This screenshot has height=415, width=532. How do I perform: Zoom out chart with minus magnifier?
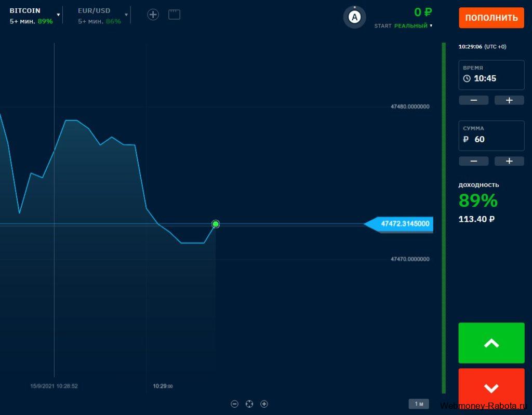coord(234,404)
